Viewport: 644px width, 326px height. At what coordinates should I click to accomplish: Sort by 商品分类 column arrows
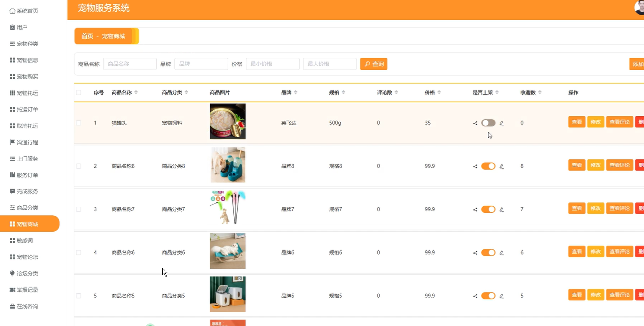click(x=186, y=93)
